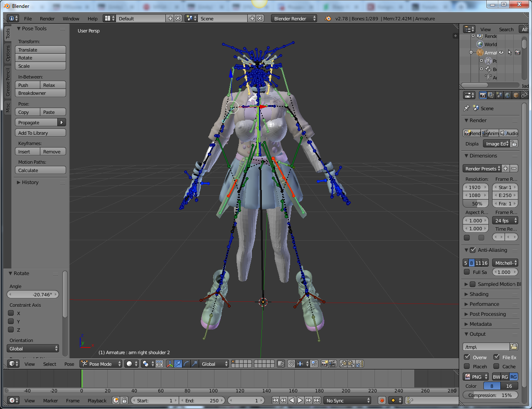Copy the current pose to buffer icon
Image resolution: width=532 pixels, height=409 pixels.
pyautogui.click(x=343, y=364)
